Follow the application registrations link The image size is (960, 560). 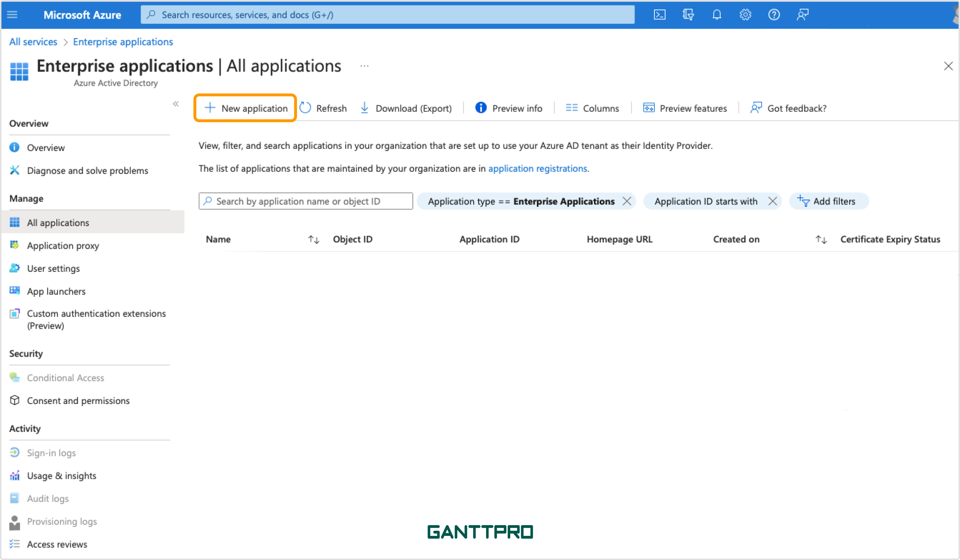(537, 168)
